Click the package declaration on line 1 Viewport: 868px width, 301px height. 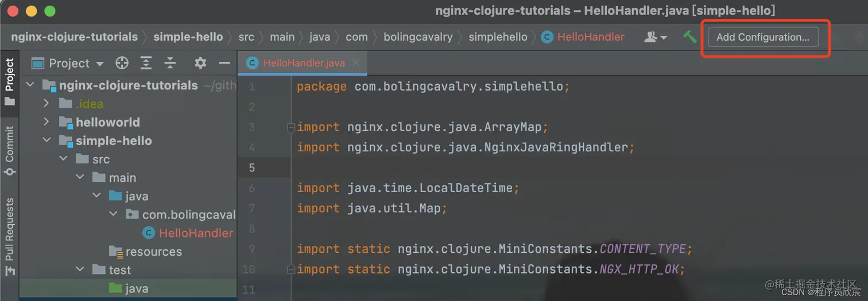[x=433, y=87]
